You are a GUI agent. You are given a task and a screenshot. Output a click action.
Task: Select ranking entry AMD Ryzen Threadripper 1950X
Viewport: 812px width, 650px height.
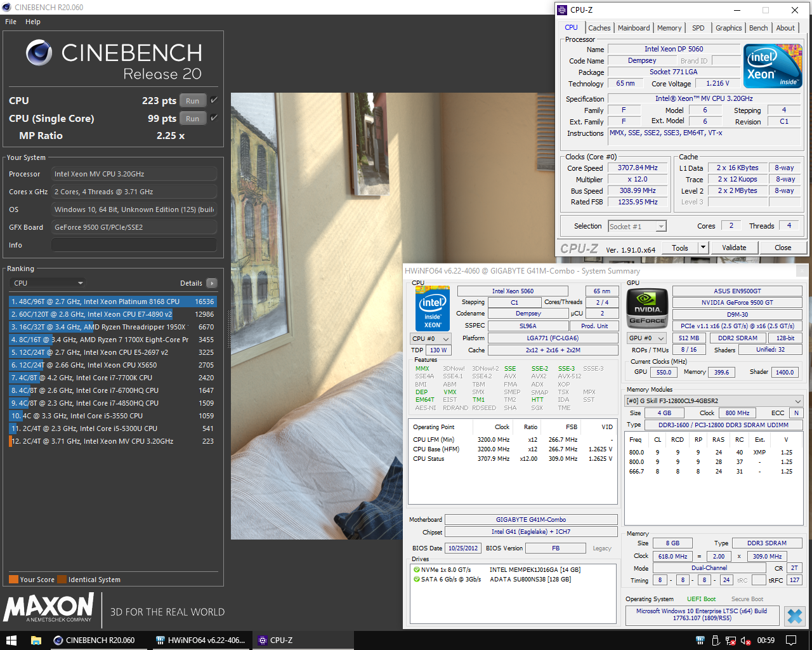tap(112, 327)
